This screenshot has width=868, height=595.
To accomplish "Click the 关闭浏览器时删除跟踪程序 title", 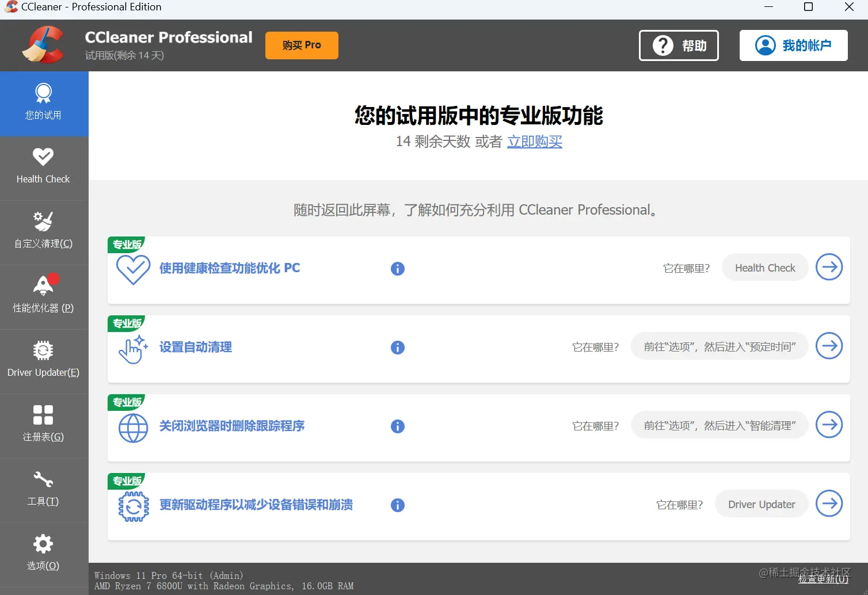I will [232, 426].
